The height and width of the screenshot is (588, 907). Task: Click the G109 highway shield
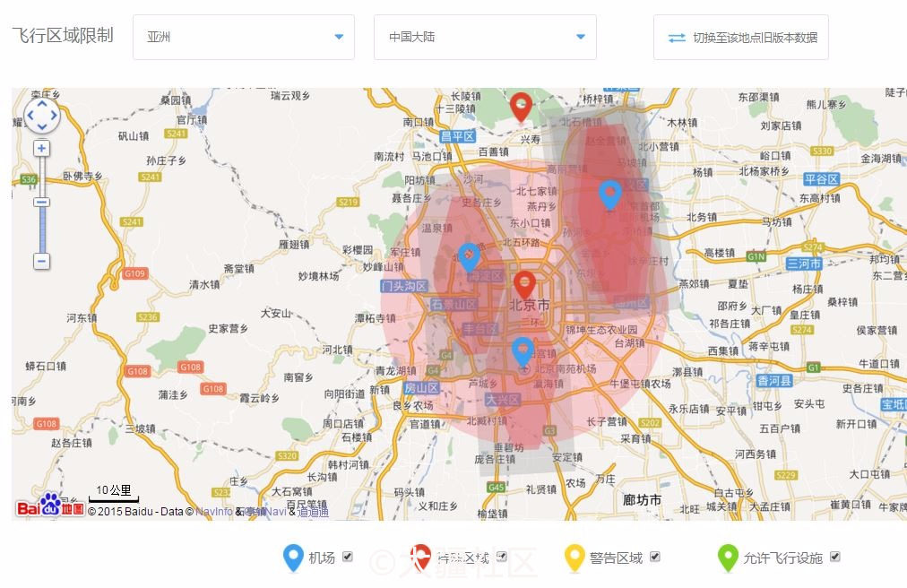pyautogui.click(x=134, y=273)
